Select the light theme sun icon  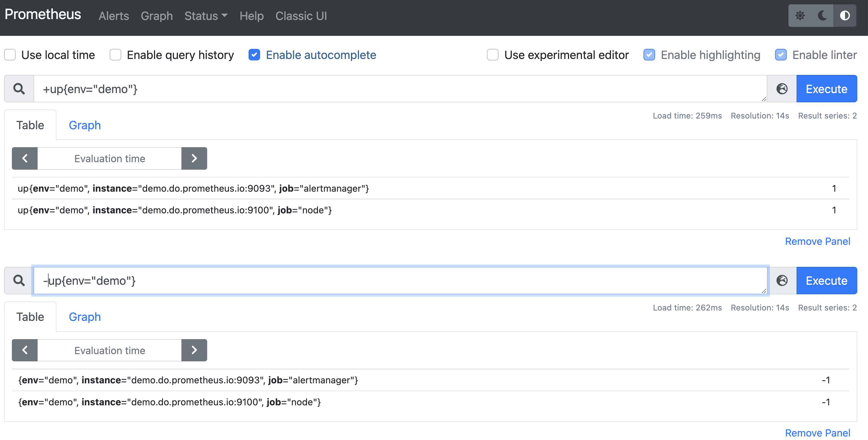pos(801,16)
